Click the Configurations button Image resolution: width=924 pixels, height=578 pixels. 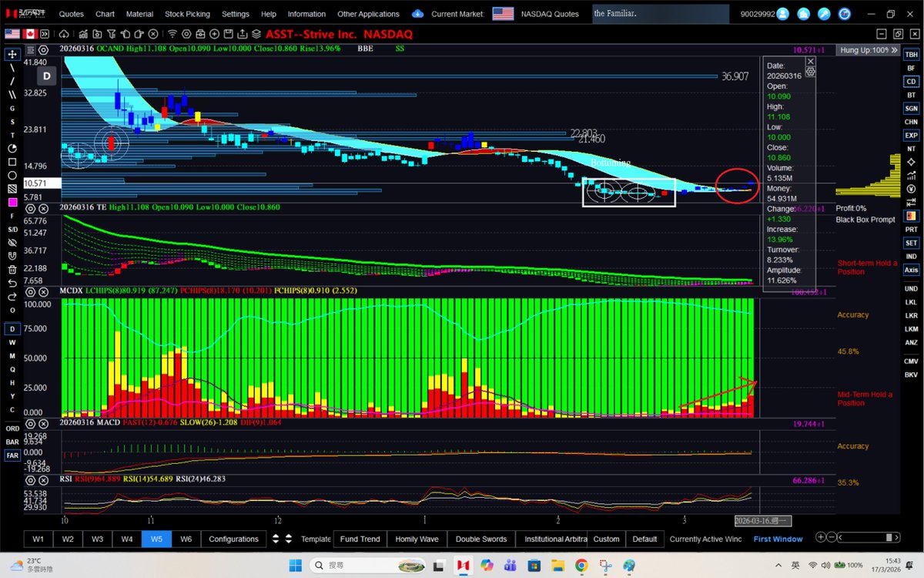pos(234,539)
